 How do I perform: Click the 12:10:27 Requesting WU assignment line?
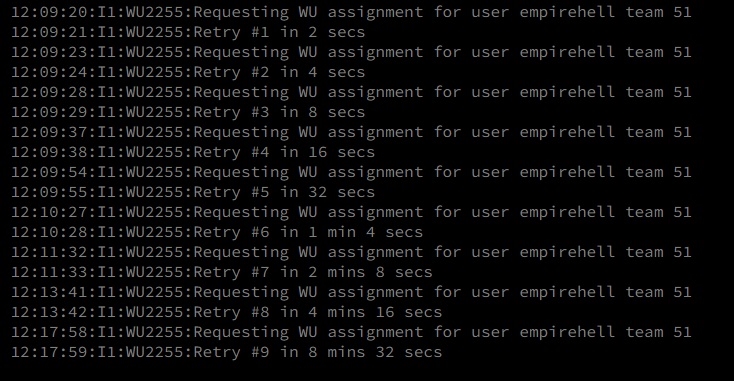pyautogui.click(x=351, y=212)
